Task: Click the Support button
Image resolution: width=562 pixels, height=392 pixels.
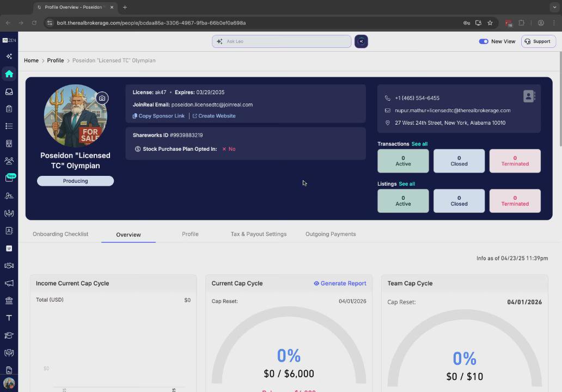Action: click(539, 41)
